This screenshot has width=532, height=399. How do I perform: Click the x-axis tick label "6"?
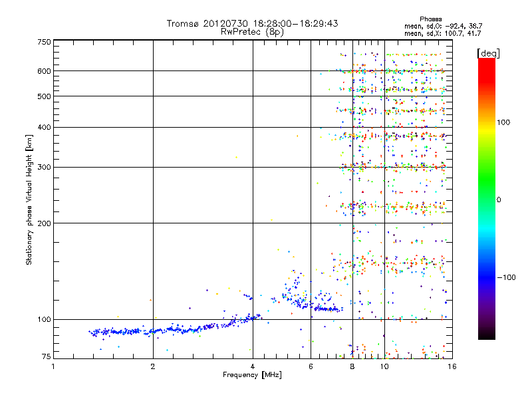(311, 366)
